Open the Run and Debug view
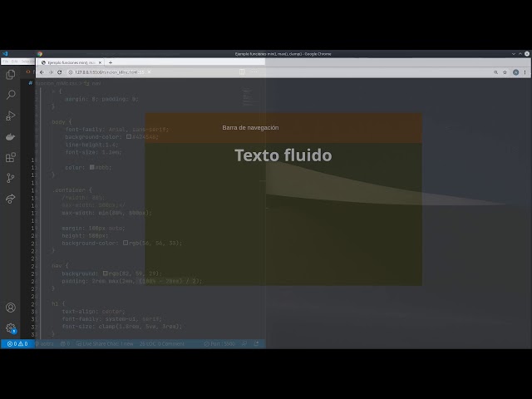Screen dimensions: 532x399 (11, 116)
